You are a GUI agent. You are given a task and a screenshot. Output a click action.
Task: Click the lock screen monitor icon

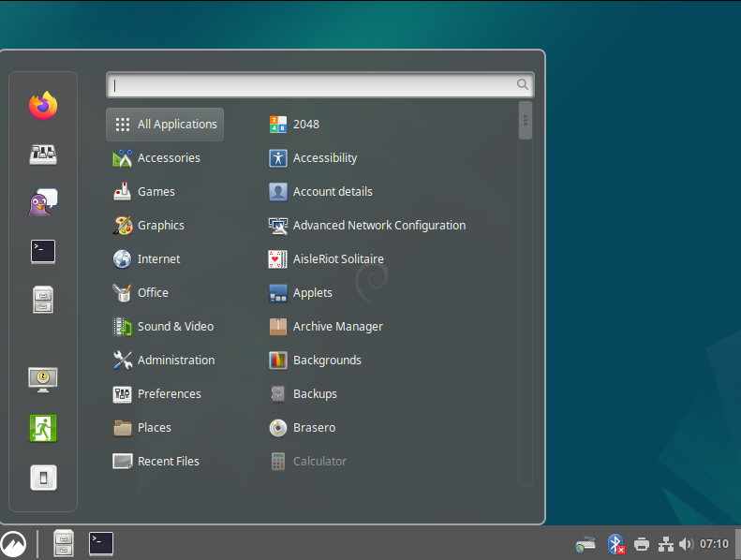[x=43, y=379]
